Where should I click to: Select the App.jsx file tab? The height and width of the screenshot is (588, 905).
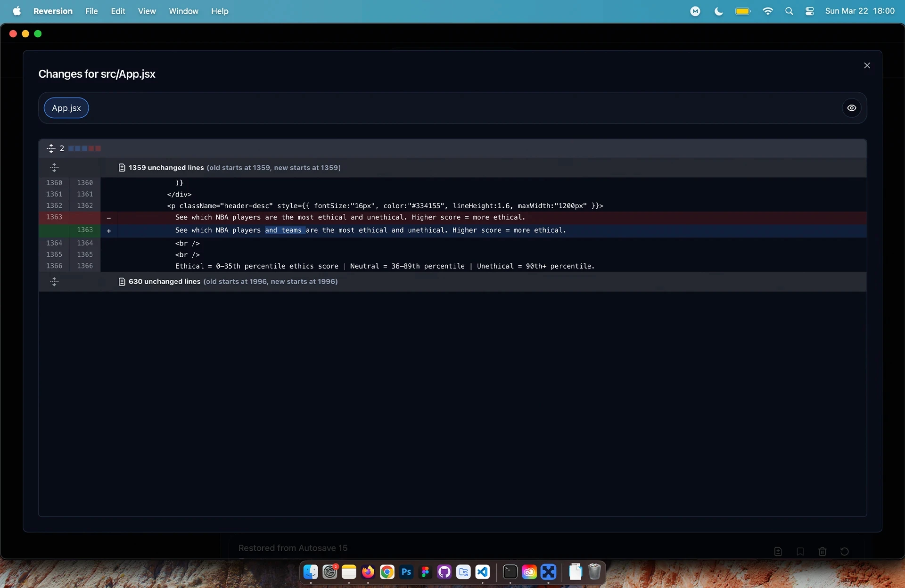(x=66, y=108)
